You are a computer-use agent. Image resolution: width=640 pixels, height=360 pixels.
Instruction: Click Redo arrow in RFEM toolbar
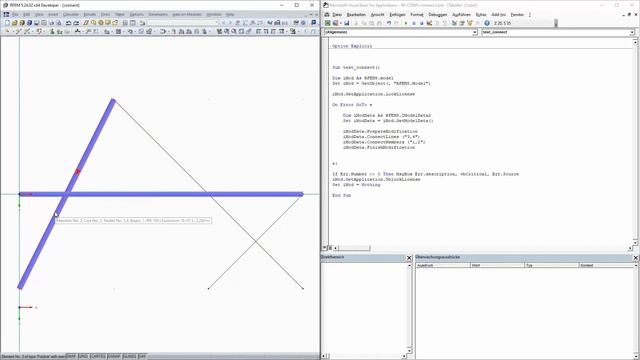tap(76, 23)
